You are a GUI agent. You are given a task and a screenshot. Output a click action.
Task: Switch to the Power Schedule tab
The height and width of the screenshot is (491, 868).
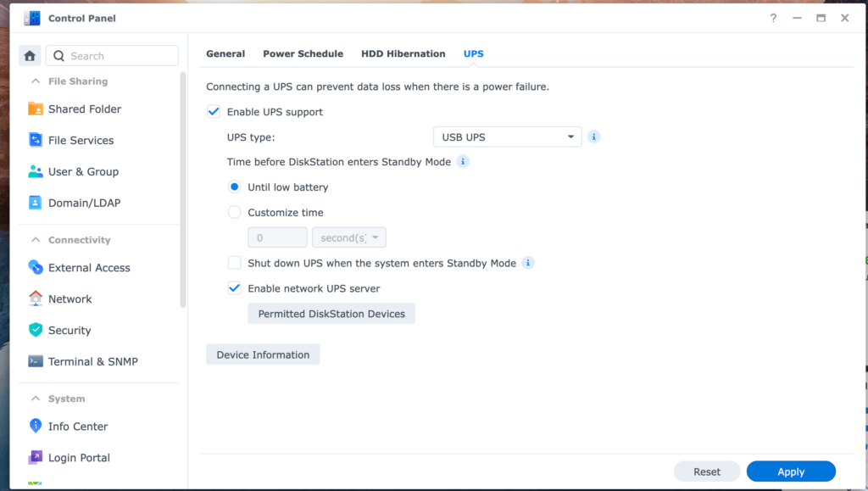tap(303, 53)
